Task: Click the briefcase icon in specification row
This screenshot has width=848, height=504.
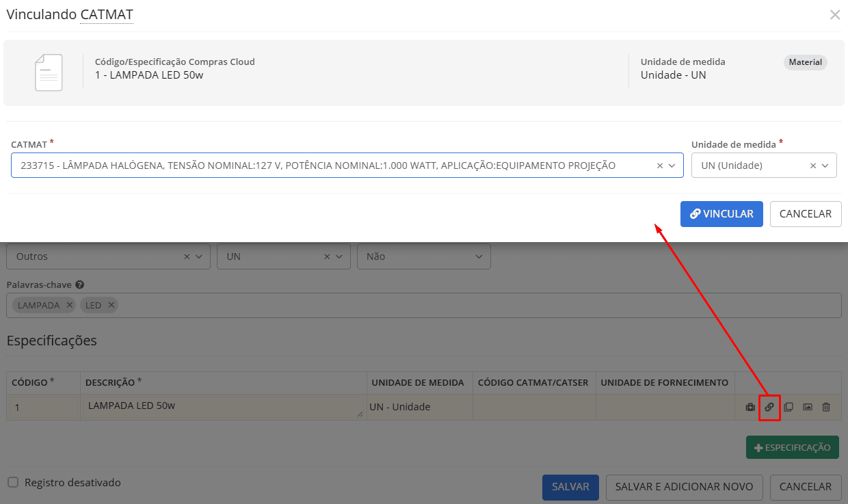Action: point(750,407)
